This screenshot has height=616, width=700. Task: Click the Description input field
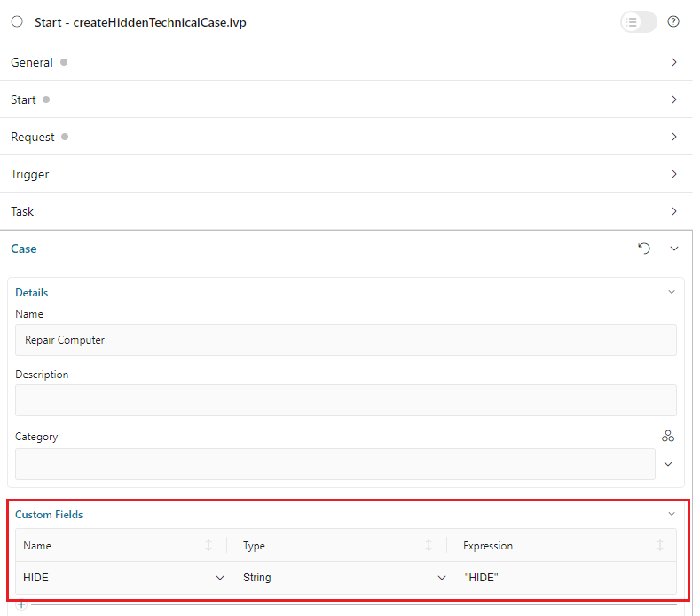[345, 400]
